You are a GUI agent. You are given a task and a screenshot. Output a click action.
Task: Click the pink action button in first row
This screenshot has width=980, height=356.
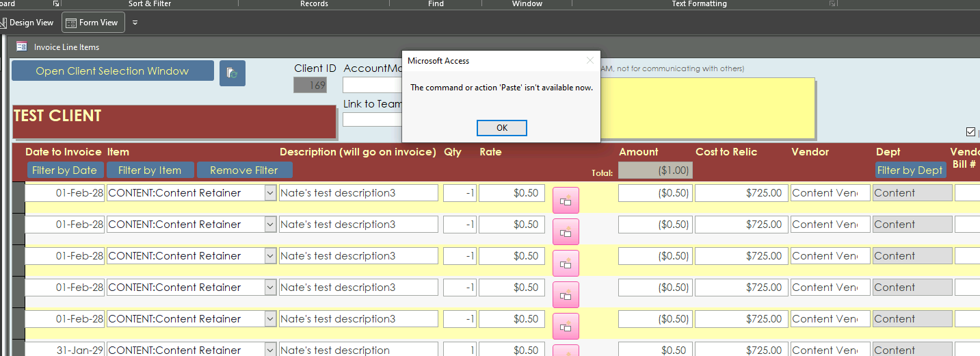[566, 201]
